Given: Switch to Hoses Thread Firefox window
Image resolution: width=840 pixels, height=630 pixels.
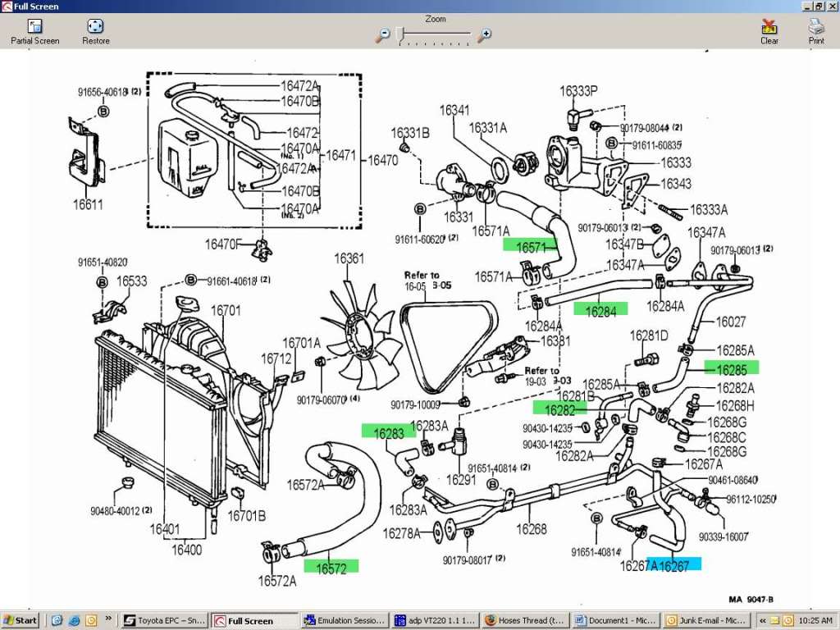Looking at the screenshot, I should click(x=524, y=620).
